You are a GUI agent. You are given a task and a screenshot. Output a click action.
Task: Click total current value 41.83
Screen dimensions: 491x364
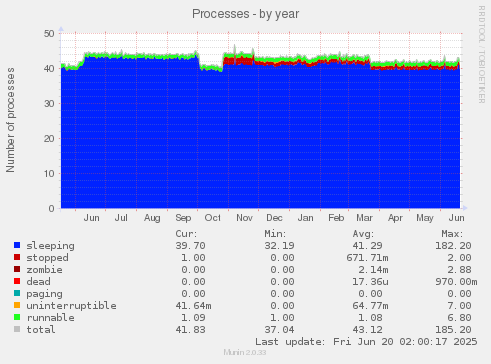tap(190, 330)
